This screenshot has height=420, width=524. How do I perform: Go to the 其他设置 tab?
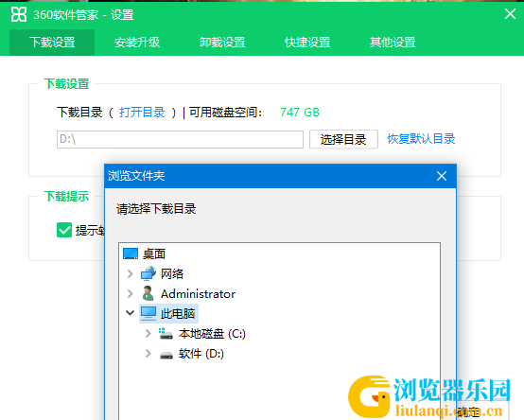pyautogui.click(x=393, y=43)
